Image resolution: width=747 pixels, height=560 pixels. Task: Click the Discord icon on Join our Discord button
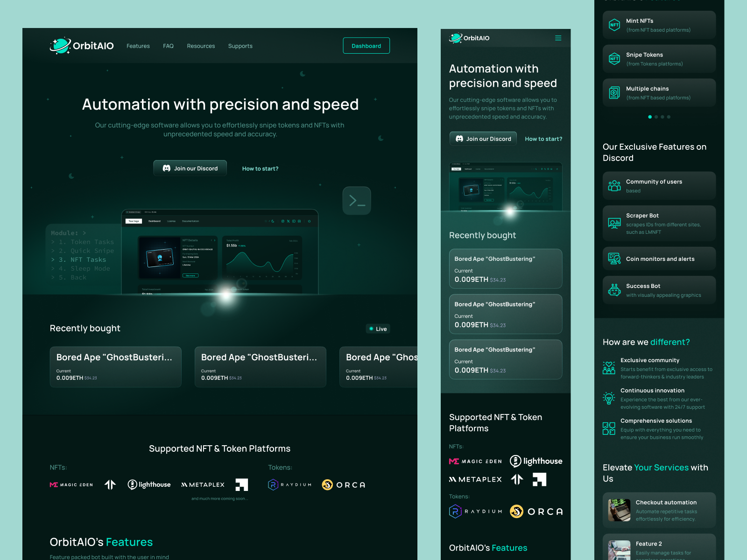click(167, 168)
